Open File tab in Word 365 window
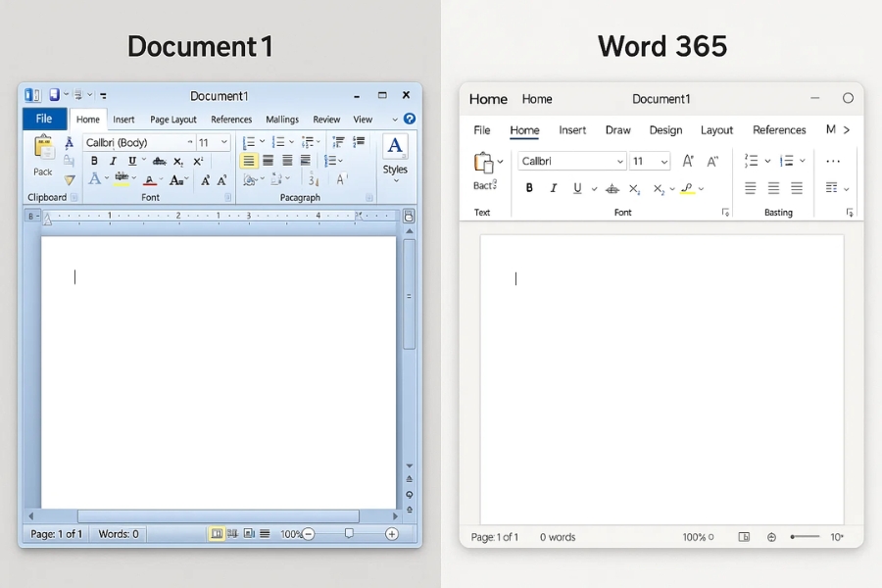Image resolution: width=882 pixels, height=588 pixels. [481, 130]
